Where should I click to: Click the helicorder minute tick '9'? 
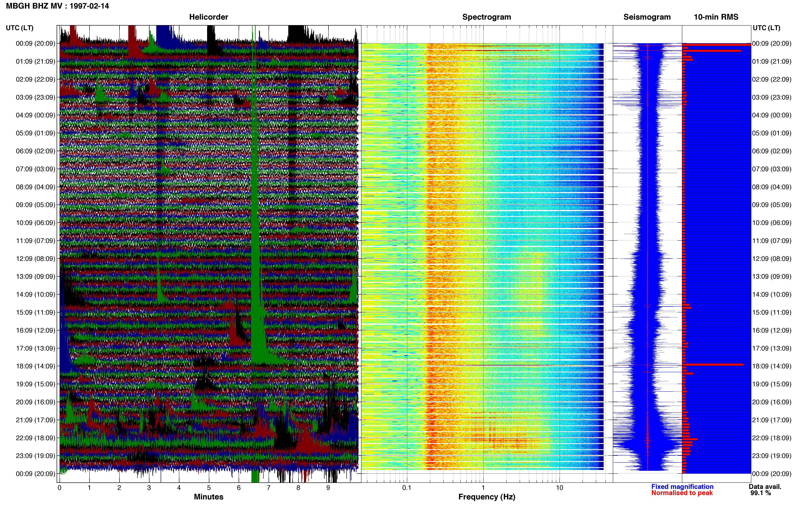click(x=328, y=487)
